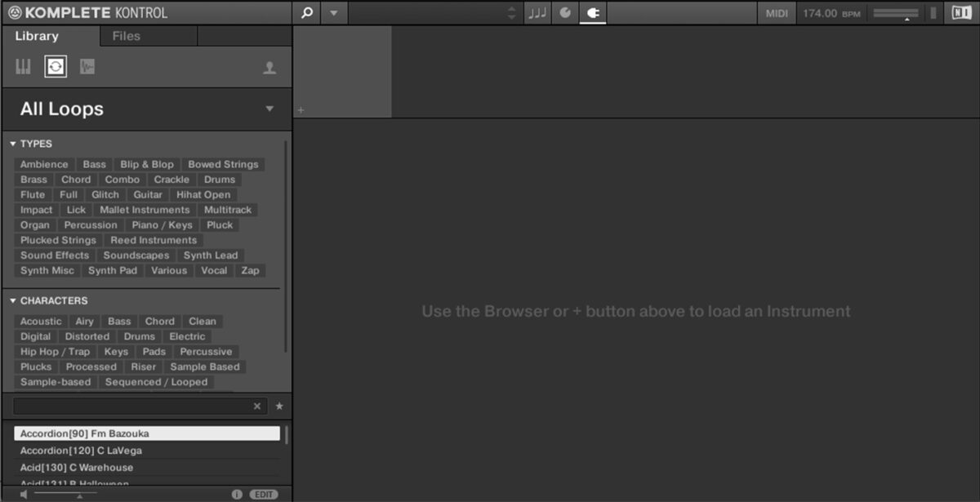Select the Vocal tag
980x502 pixels.
click(214, 270)
